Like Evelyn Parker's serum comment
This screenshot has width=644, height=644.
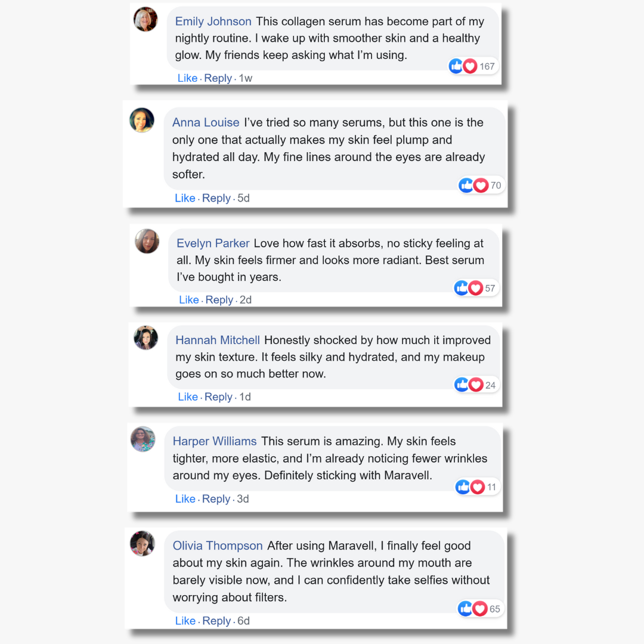coord(189,300)
